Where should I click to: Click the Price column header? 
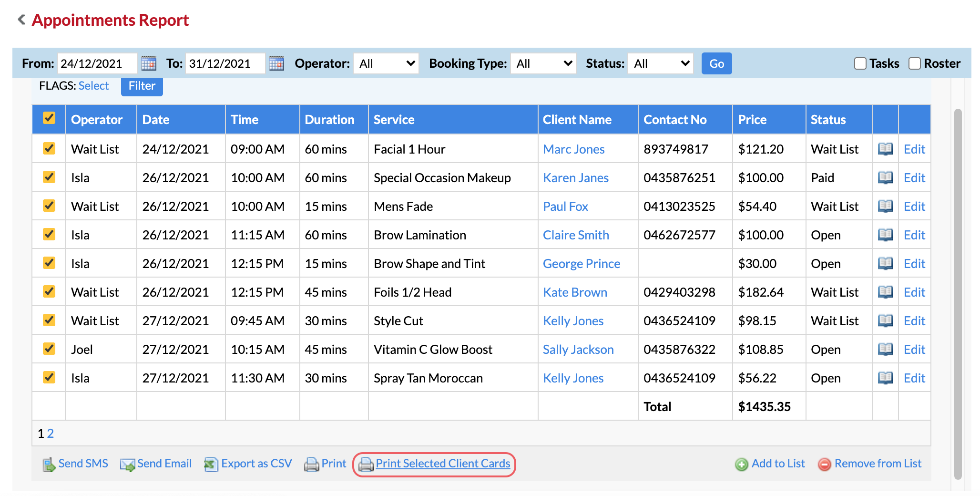(x=769, y=120)
